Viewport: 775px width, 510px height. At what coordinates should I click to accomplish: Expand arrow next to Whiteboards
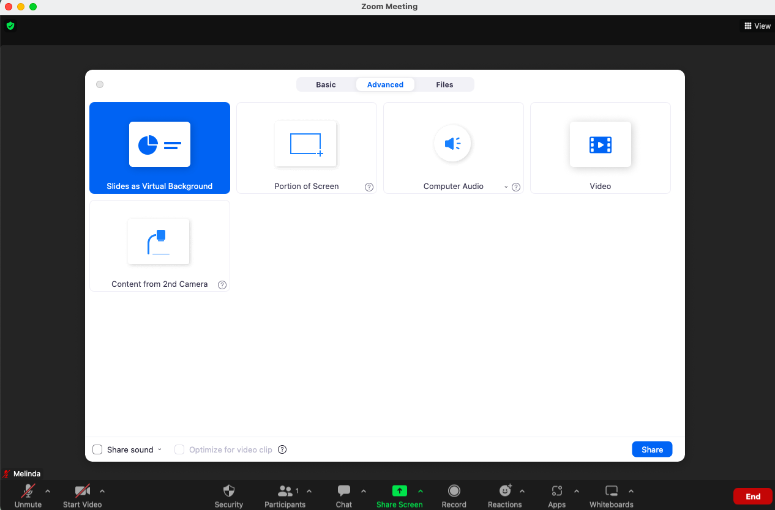coord(631,491)
